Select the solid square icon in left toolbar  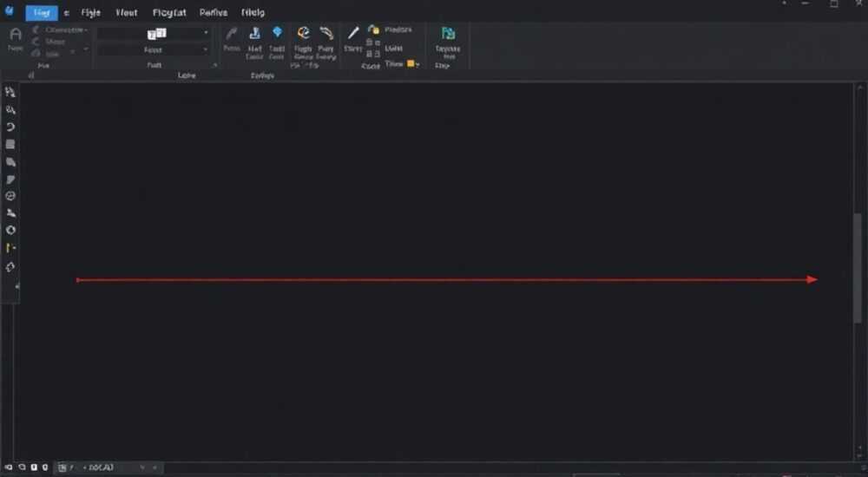coord(10,145)
